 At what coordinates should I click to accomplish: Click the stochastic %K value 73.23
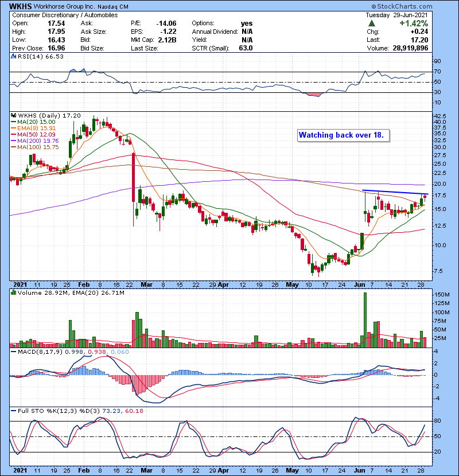(111, 411)
